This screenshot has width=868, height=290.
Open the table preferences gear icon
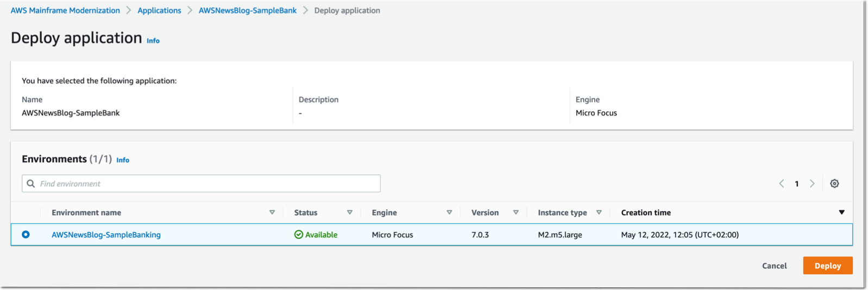tap(834, 184)
